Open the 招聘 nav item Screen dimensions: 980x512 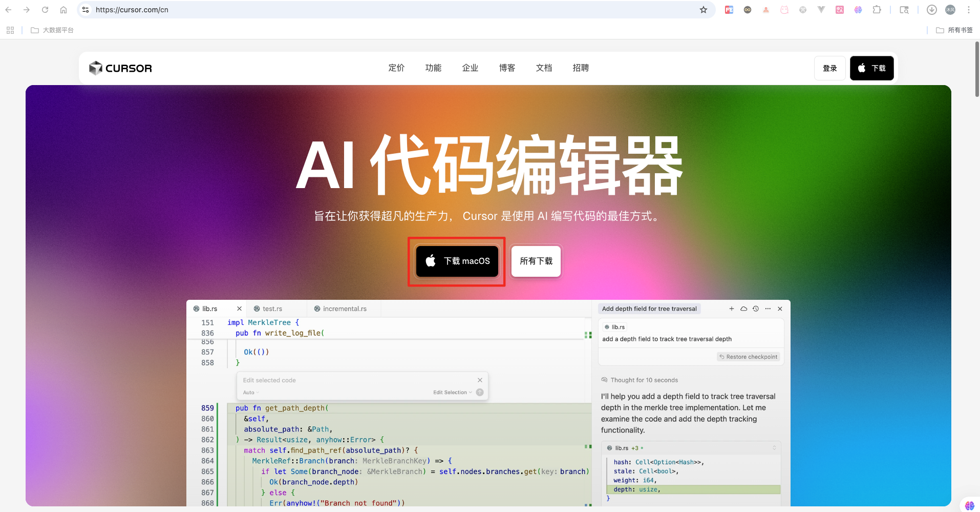(581, 68)
